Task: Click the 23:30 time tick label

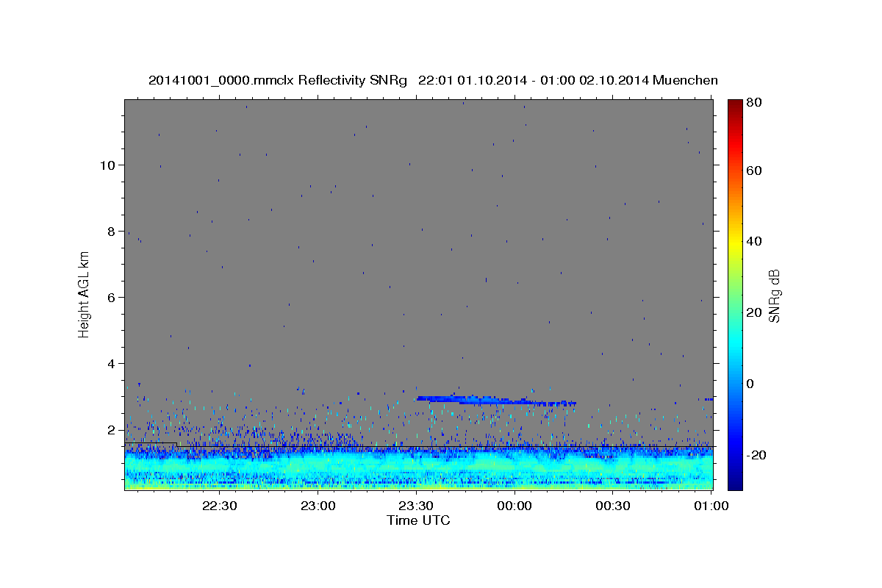Action: (x=415, y=506)
